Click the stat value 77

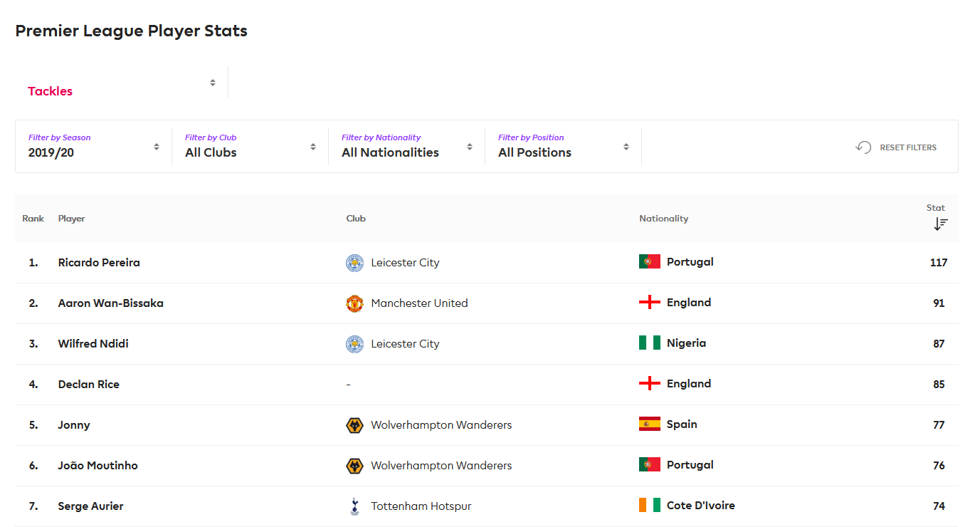tap(939, 425)
